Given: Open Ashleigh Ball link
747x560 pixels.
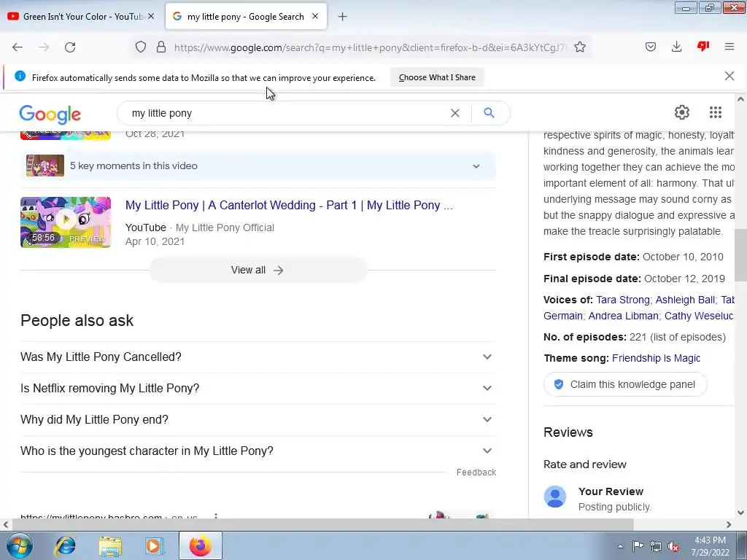Looking at the screenshot, I should [685, 300].
